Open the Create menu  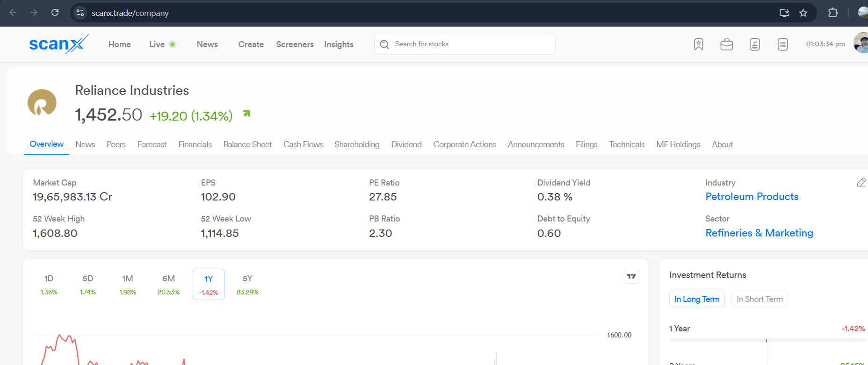[x=251, y=44]
